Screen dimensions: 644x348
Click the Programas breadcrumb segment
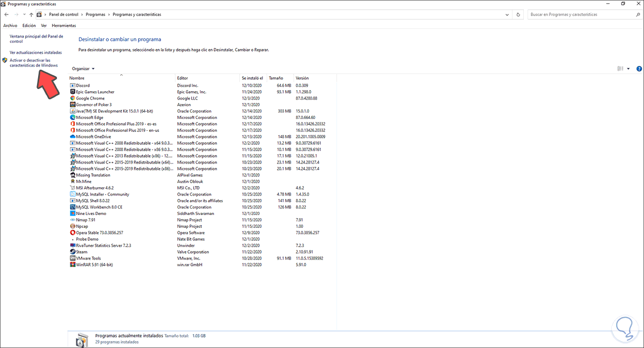click(x=94, y=14)
